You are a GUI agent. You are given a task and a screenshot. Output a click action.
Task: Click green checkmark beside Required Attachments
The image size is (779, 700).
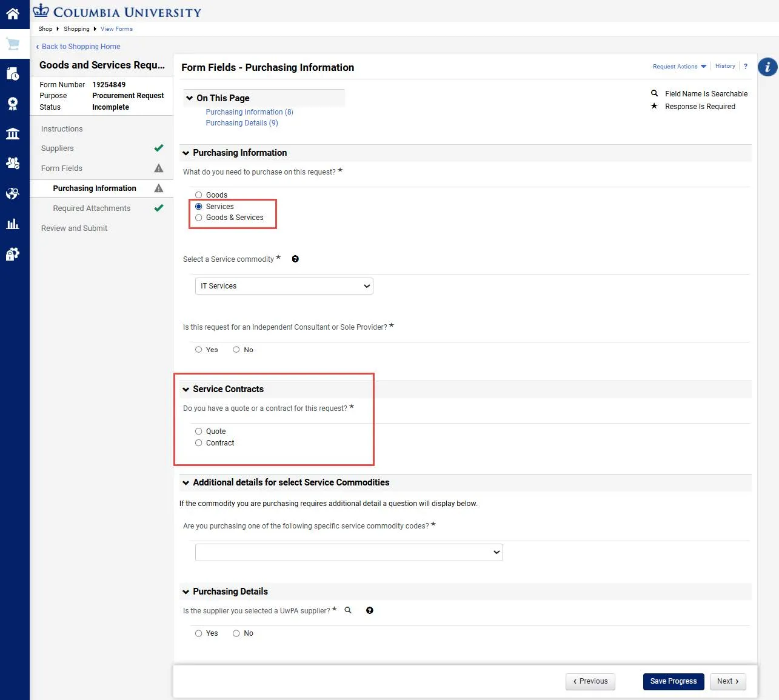tap(159, 208)
